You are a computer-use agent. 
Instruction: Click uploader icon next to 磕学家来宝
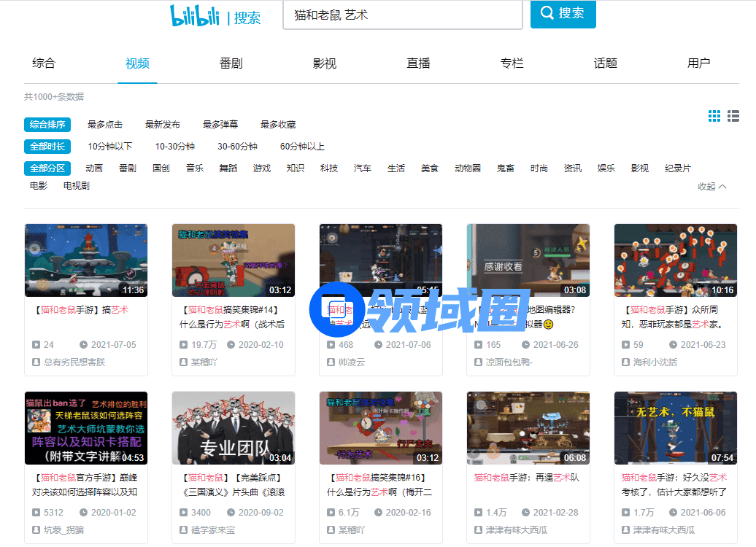click(x=184, y=530)
